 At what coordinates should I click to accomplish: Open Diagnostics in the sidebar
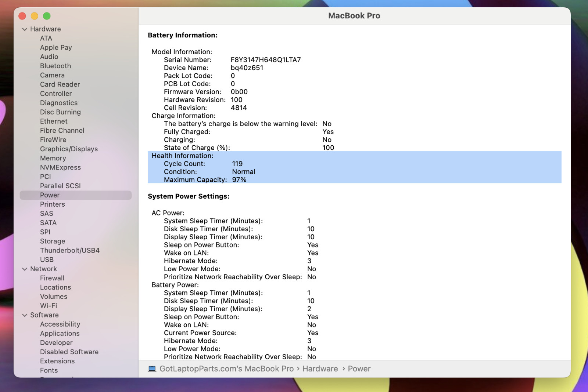tap(59, 103)
